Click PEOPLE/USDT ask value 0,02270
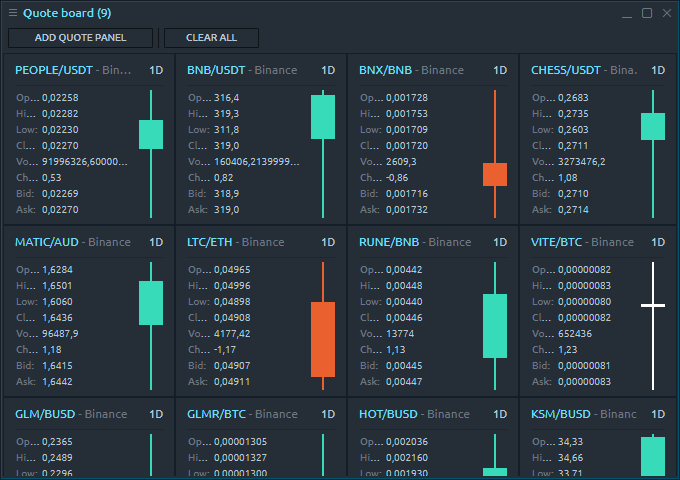Viewport: 680px width, 480px height. pyautogui.click(x=60, y=209)
